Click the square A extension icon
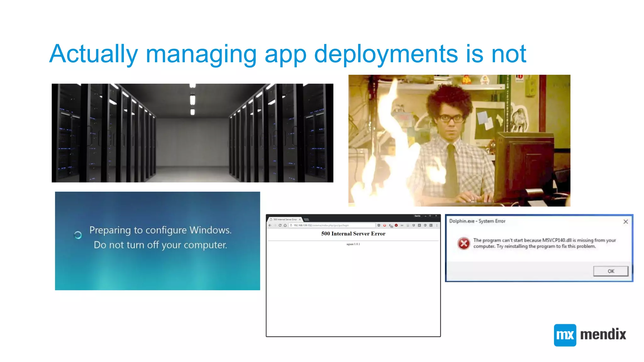The height and width of the screenshot is (362, 644). pyautogui.click(x=419, y=225)
